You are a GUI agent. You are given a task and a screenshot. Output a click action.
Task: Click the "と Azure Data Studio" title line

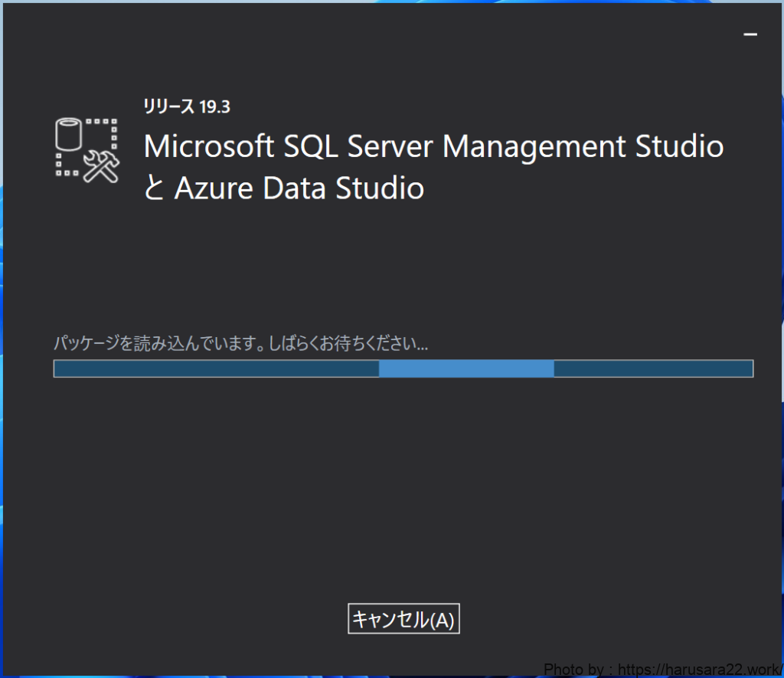tap(283, 188)
